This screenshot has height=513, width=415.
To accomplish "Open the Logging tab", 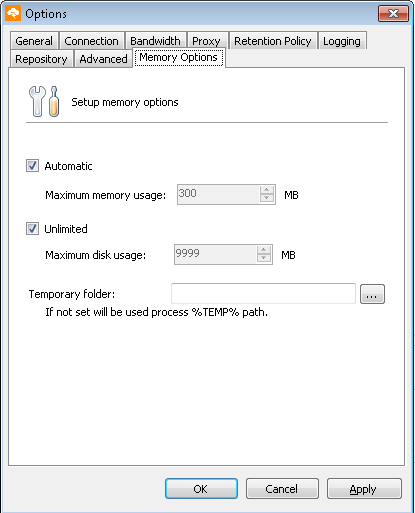I will (342, 41).
